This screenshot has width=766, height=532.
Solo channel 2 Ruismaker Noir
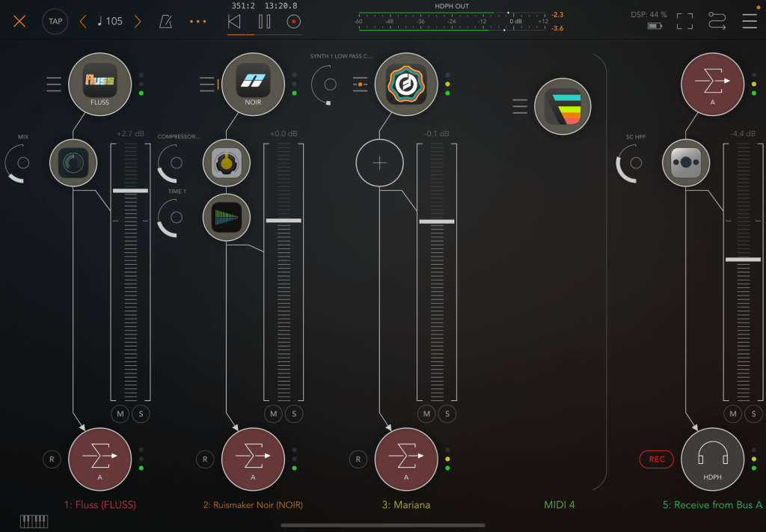click(294, 414)
